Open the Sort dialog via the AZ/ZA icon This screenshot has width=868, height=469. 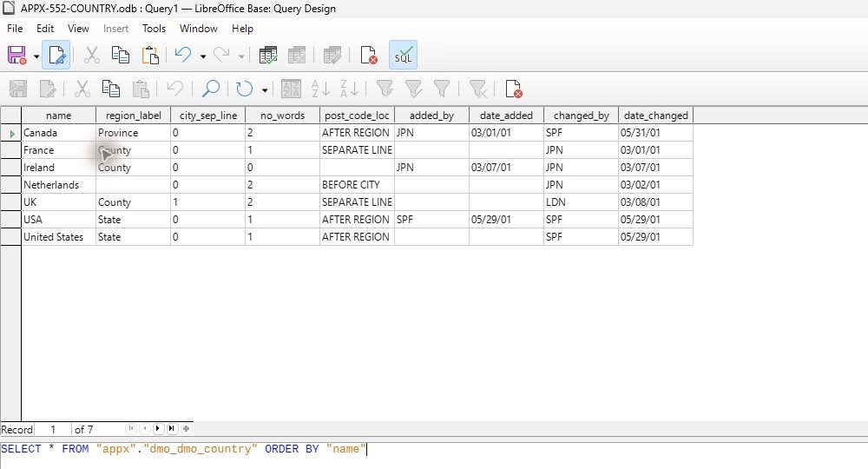click(x=291, y=89)
